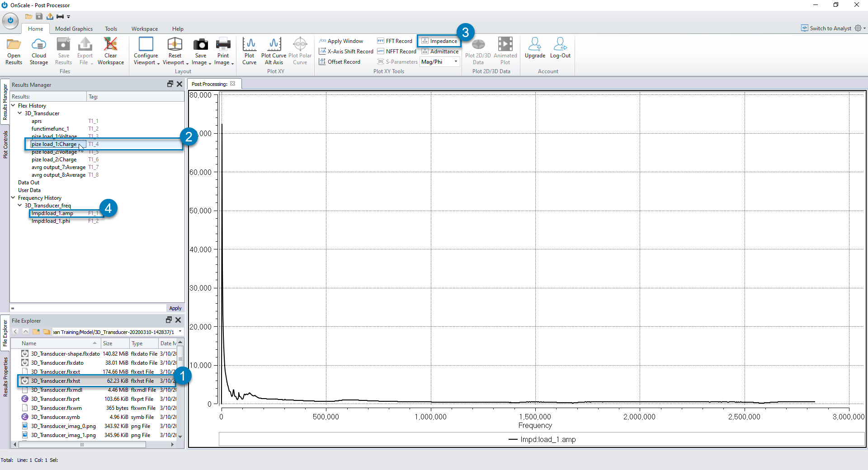
Task: Collapse the Flex History node
Action: (13, 105)
